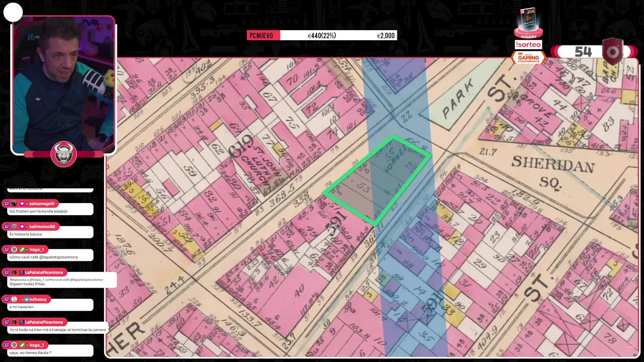The image size is (644, 362).
Task: Open tulkasvy's username in chat
Action: tap(38, 299)
